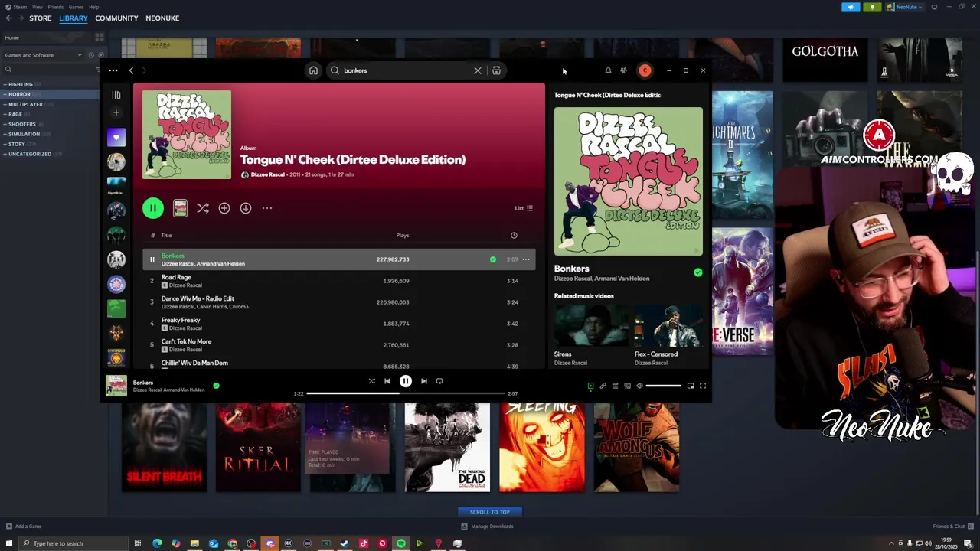Viewport: 980px width, 551px height.
Task: Open Steam STORE tab
Action: coord(41,18)
